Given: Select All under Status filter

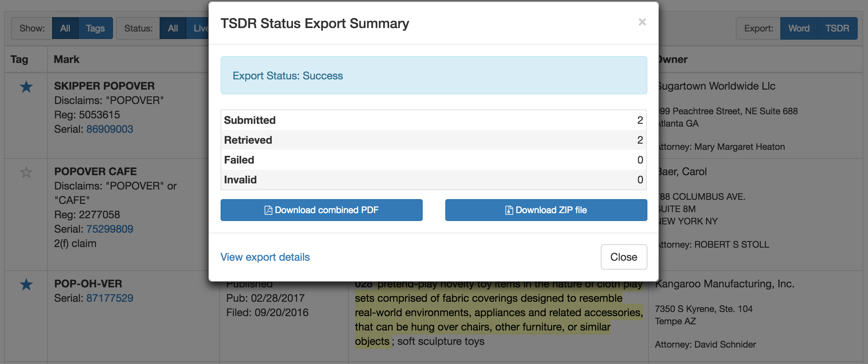Looking at the screenshot, I should coord(173,28).
